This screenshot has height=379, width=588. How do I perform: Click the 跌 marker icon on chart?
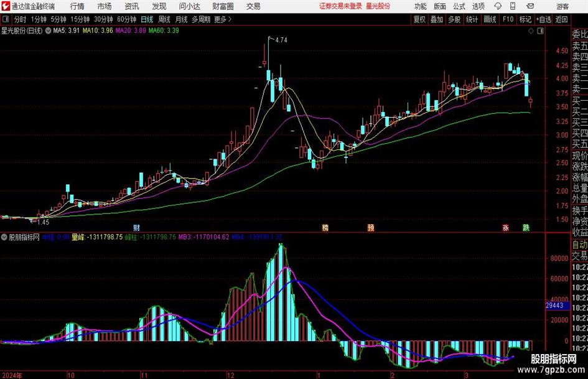[x=526, y=228]
